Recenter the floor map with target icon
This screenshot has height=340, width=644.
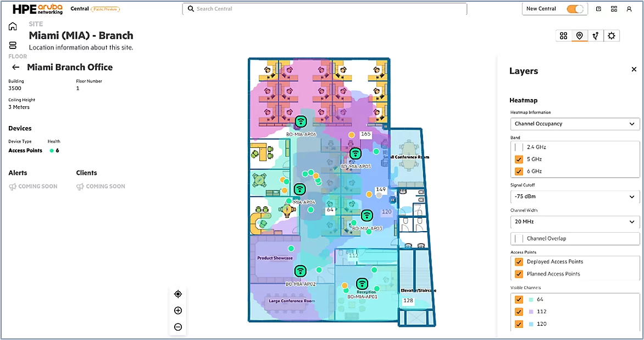(x=178, y=294)
